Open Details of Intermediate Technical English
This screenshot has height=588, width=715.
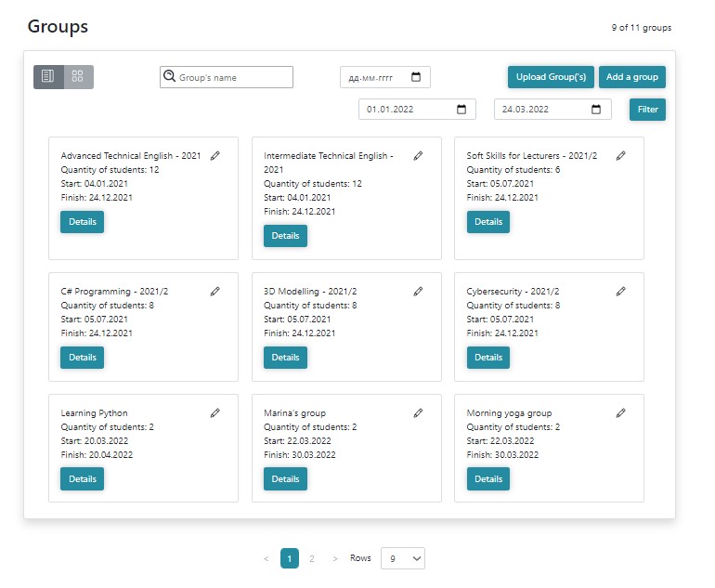tap(285, 236)
